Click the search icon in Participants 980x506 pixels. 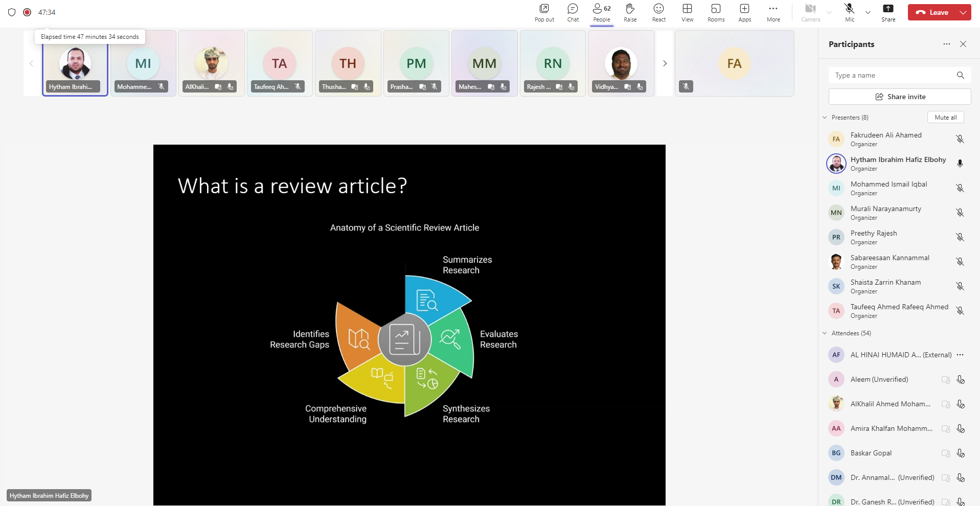click(x=960, y=75)
